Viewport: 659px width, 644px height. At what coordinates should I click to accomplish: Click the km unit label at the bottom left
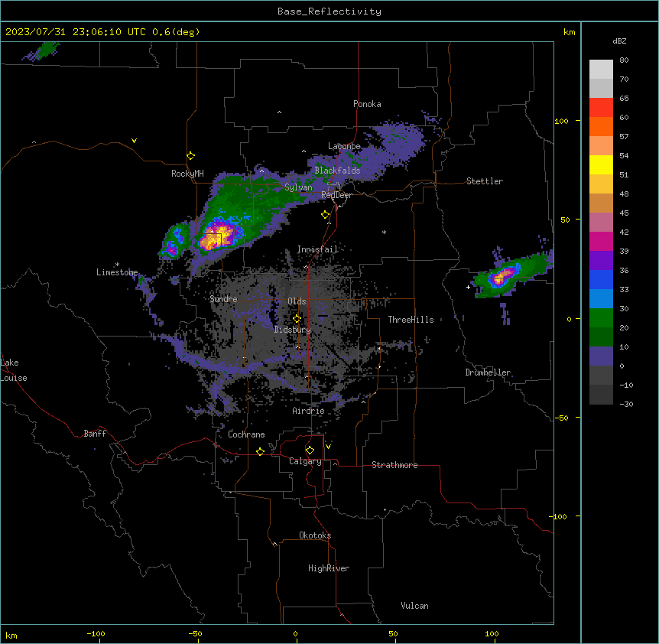click(x=11, y=635)
